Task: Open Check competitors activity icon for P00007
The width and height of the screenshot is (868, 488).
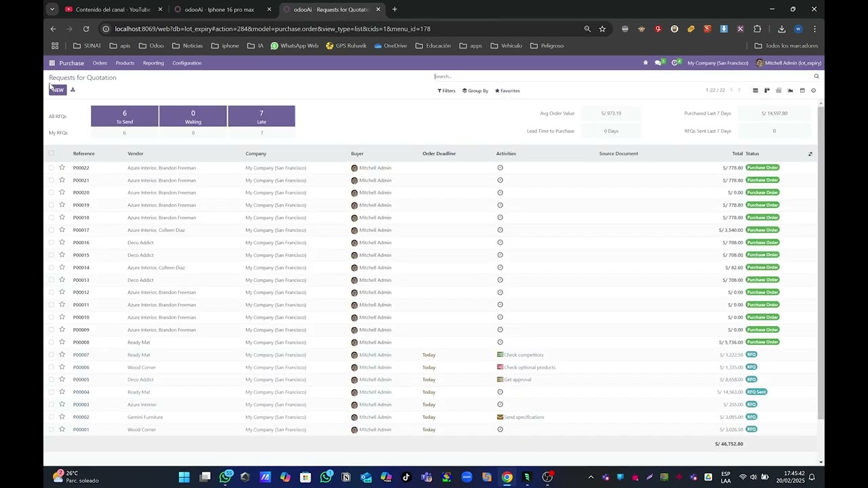Action: pyautogui.click(x=500, y=354)
